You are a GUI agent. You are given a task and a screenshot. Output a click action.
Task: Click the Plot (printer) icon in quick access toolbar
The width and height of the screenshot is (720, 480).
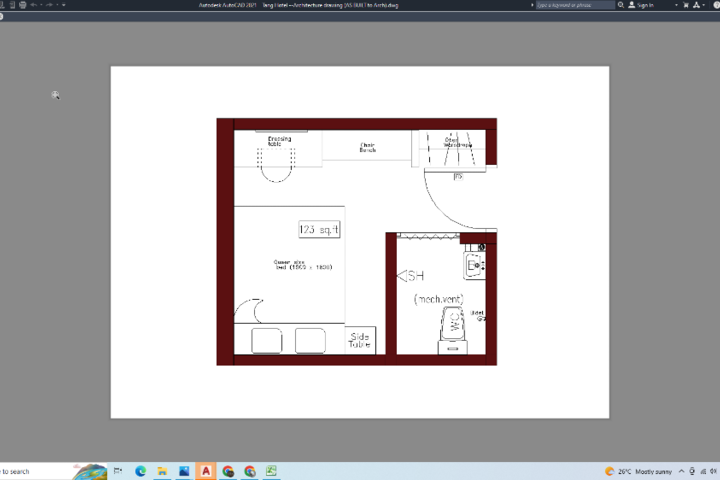click(22, 5)
